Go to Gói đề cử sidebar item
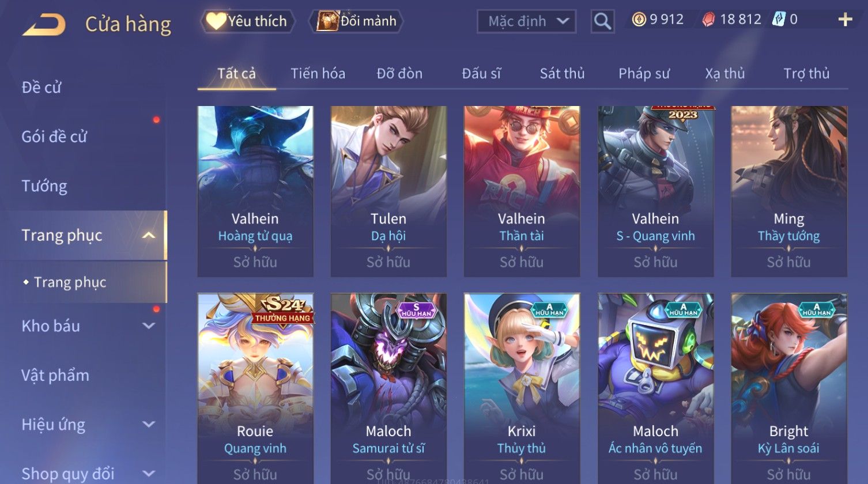This screenshot has height=484, width=868. [54, 137]
